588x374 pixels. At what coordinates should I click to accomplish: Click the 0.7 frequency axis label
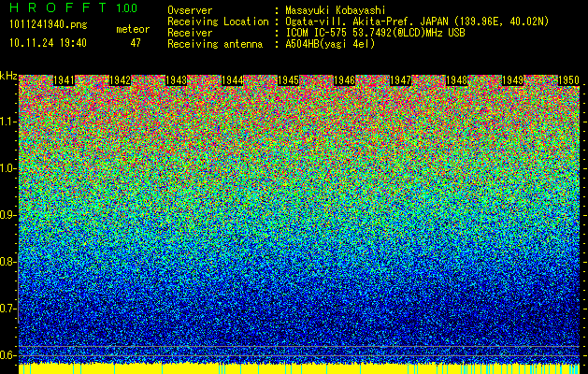8,309
